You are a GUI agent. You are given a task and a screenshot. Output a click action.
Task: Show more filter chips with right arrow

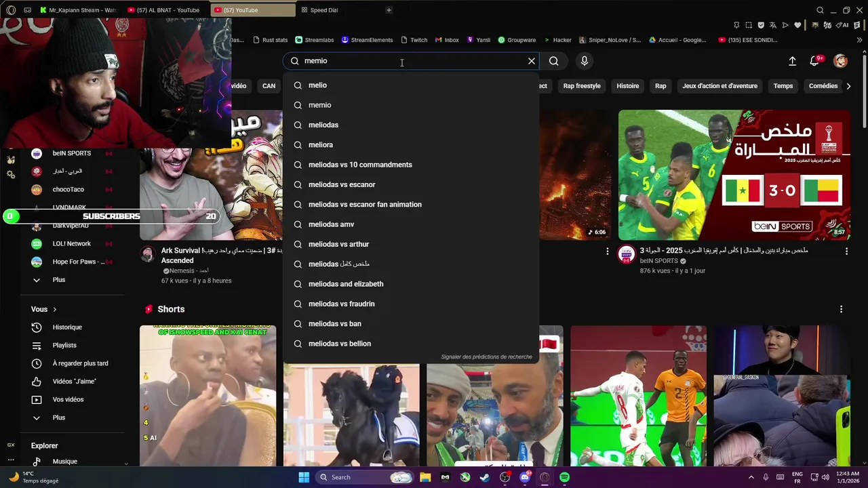click(848, 86)
